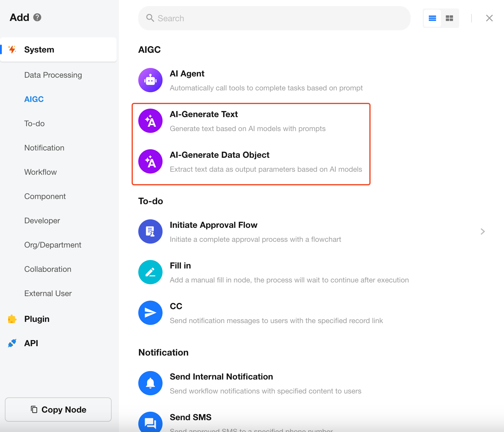
Task: Click the CC paper plane icon
Action: point(150,313)
